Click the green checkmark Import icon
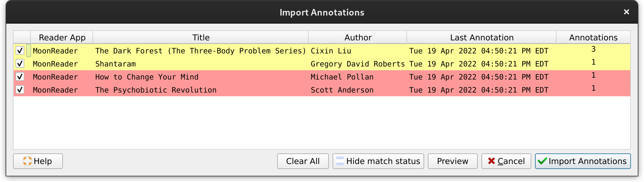Viewport: 644px width, 182px height. [x=542, y=161]
